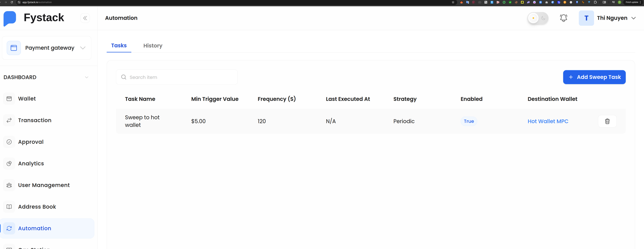Image resolution: width=644 pixels, height=249 pixels.
Task: Collapse the DASHBOARD section chevron
Action: pyautogui.click(x=86, y=77)
